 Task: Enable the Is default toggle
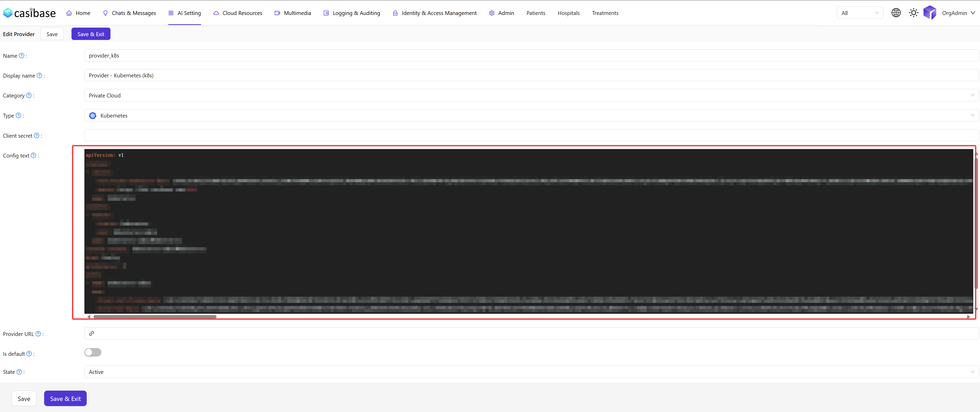(93, 352)
